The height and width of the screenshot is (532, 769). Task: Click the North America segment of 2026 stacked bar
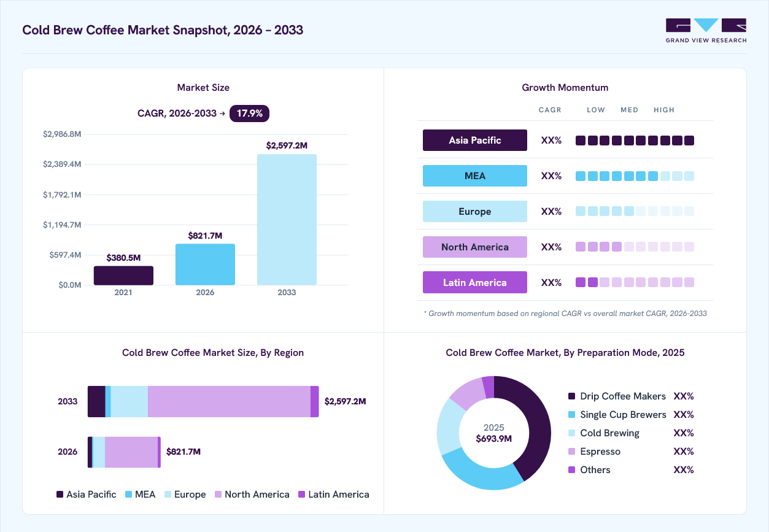click(131, 452)
